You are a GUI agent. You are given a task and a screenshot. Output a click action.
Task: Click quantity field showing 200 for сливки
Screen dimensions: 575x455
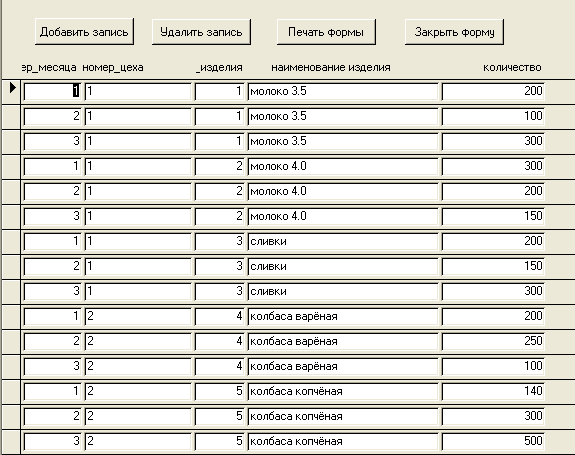tap(493, 241)
